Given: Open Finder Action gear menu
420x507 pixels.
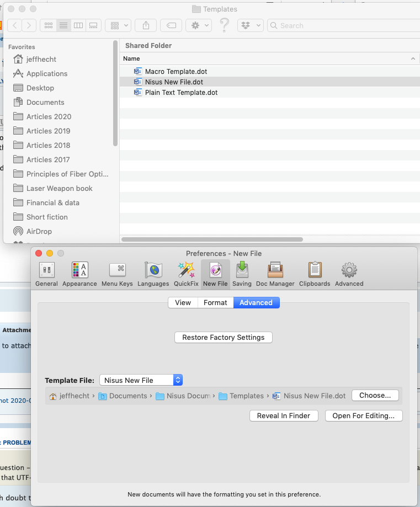Looking at the screenshot, I should [199, 25].
